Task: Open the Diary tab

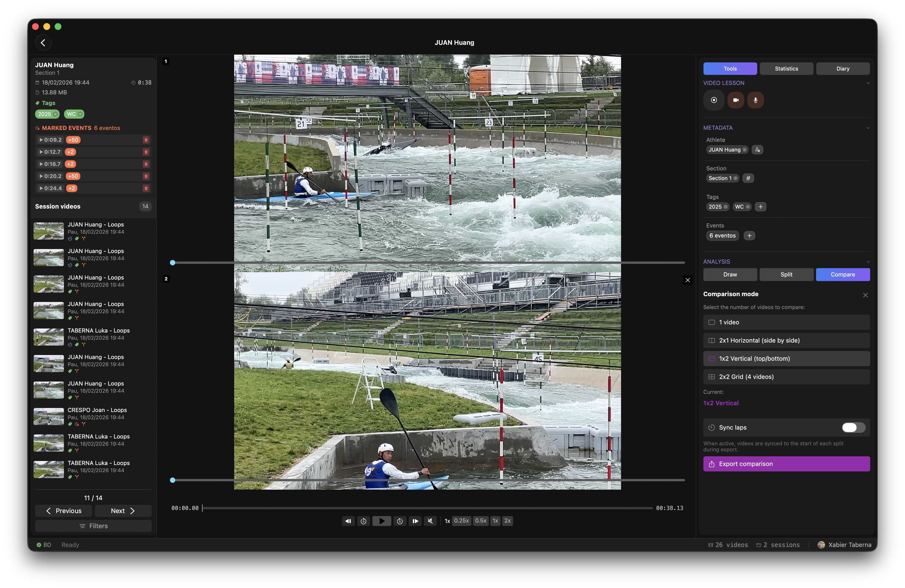Action: tap(843, 68)
